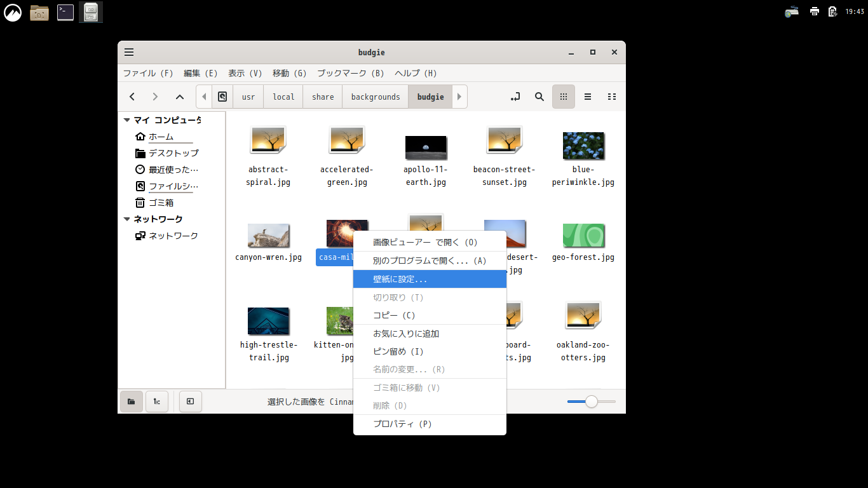Open the Go menu
This screenshot has height=488, width=868.
(x=290, y=73)
